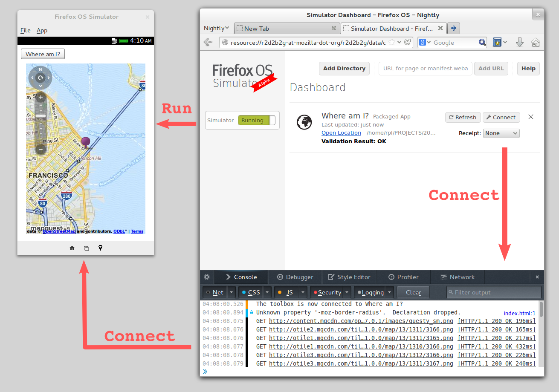Image resolution: width=559 pixels, height=392 pixels.
Task: Toggle CSS log filter
Action: pyautogui.click(x=250, y=292)
